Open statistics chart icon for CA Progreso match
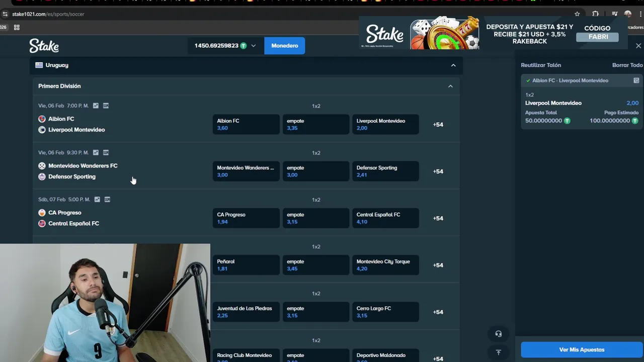This screenshot has width=644, height=362. click(97, 199)
